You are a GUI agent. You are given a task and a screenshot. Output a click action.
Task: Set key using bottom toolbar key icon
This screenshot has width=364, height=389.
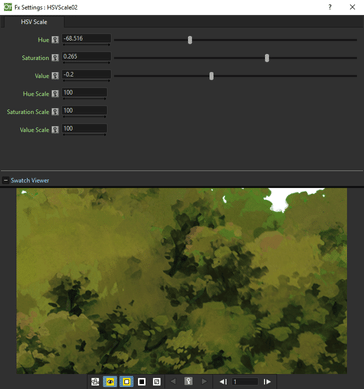tap(188, 381)
